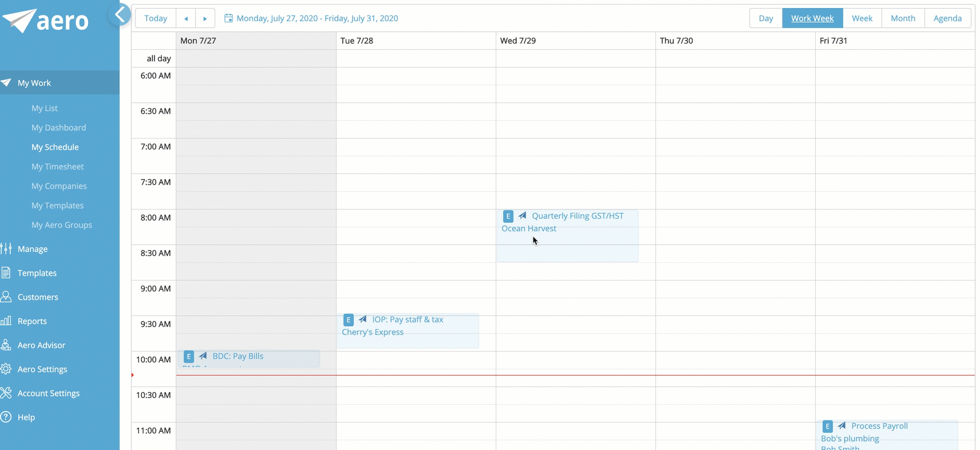Click the plane icon on Process Payroll event
Image resolution: width=980 pixels, height=450 pixels.
841,426
